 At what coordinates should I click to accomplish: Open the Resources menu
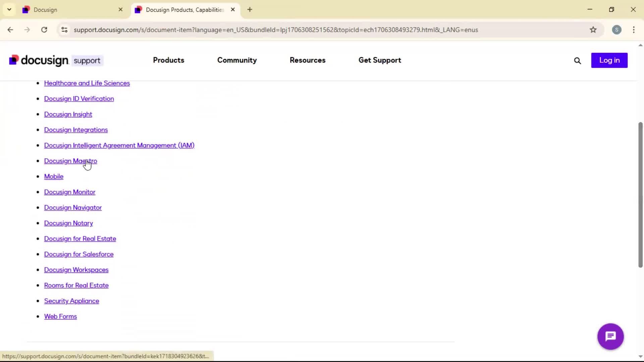(x=308, y=60)
